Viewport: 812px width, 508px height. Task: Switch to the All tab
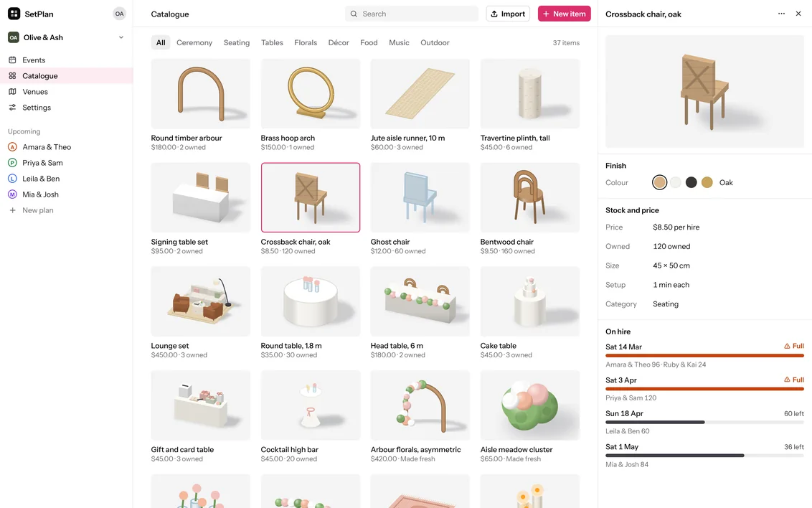pos(161,42)
